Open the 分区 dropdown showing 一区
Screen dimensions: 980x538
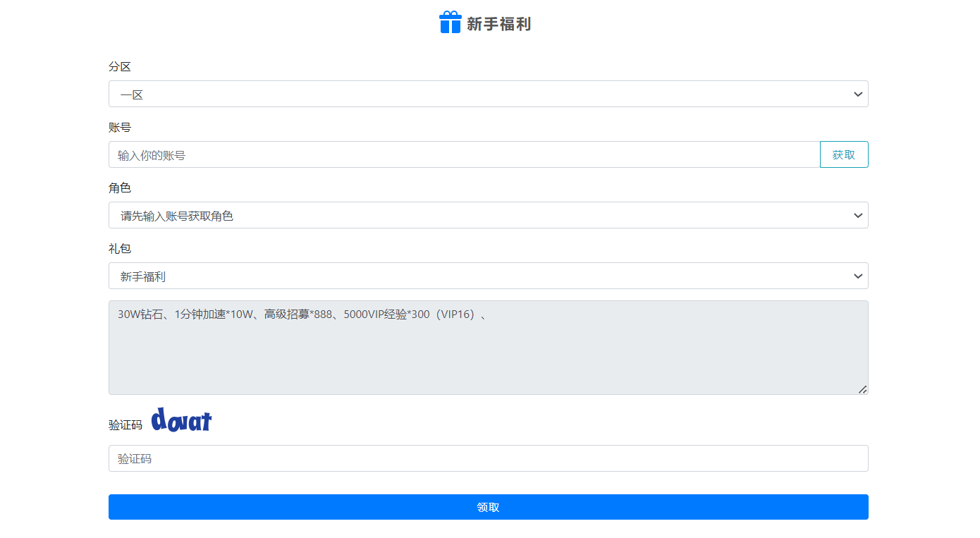[479, 94]
